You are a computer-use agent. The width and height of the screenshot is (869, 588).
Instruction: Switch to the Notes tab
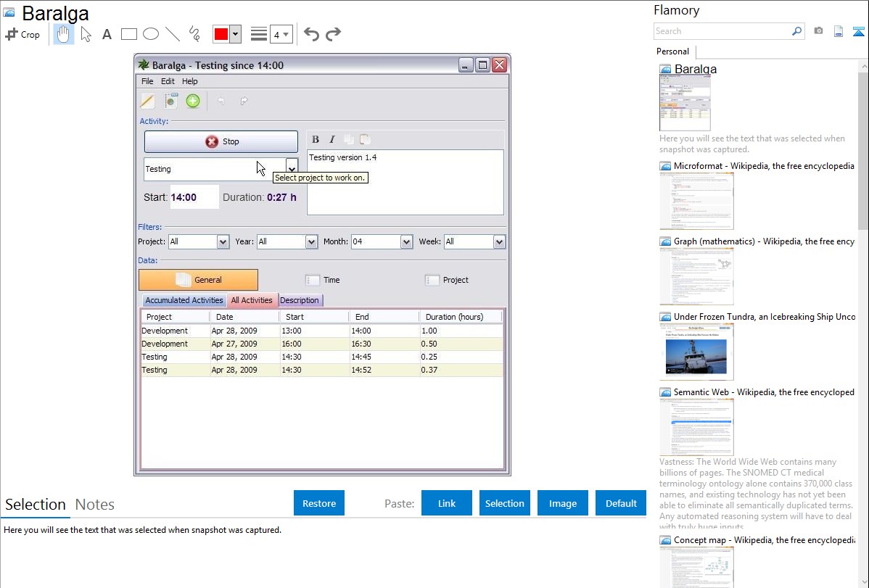(x=95, y=505)
